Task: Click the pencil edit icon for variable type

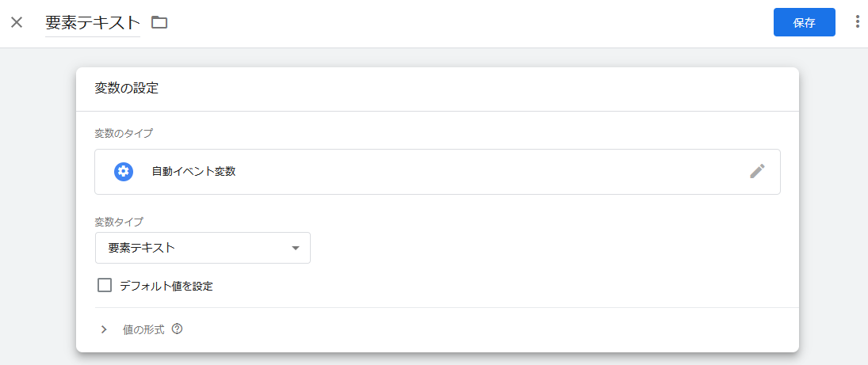Action: pos(757,172)
